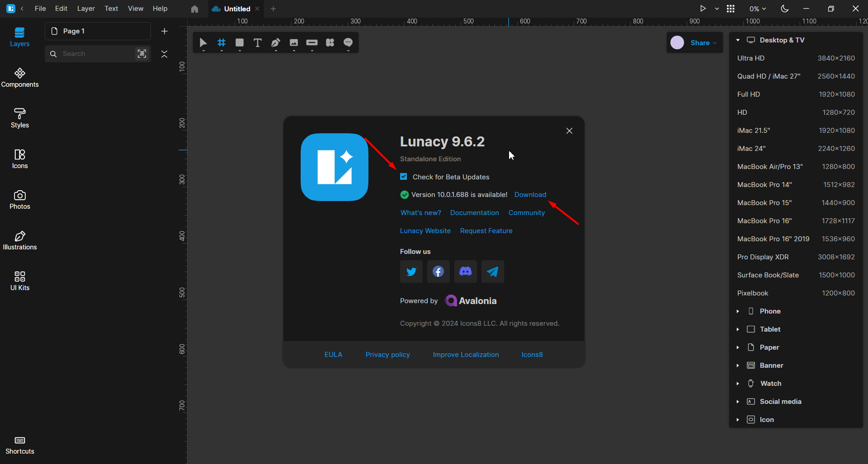Open the View menu
Image resolution: width=868 pixels, height=464 pixels.
(x=136, y=9)
